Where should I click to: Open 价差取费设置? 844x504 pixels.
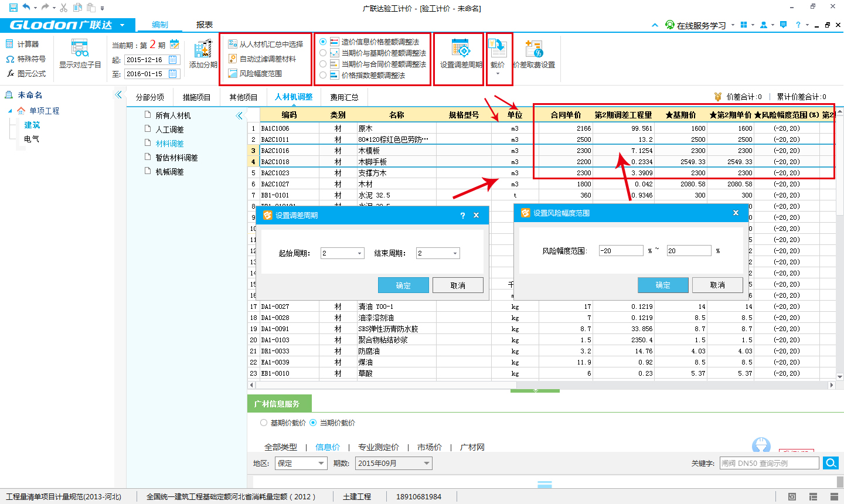coord(534,54)
